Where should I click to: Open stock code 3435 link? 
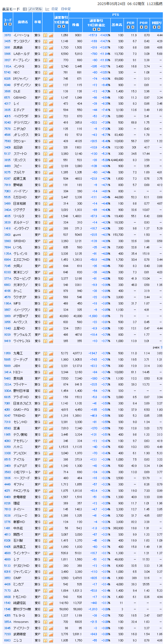click(x=7, y=41)
